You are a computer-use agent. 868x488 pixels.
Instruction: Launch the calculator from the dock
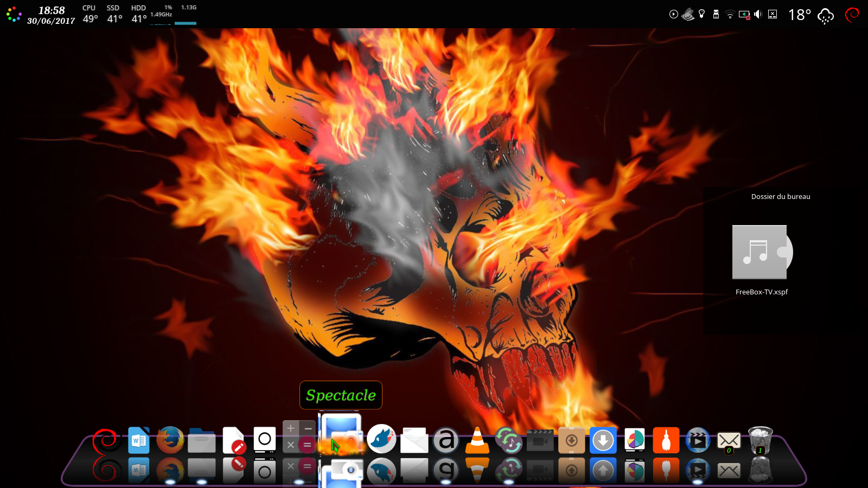(x=299, y=437)
